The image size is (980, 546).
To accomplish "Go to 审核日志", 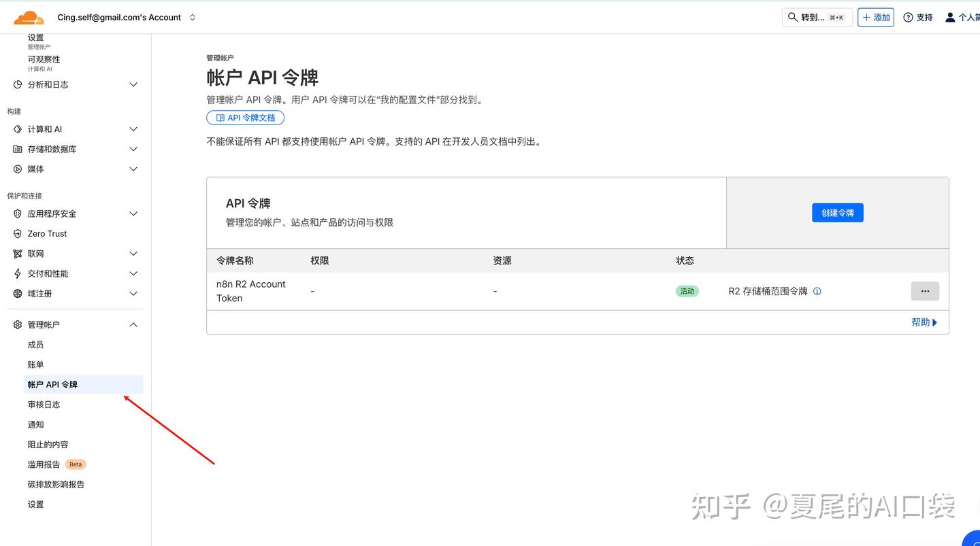I will [44, 404].
